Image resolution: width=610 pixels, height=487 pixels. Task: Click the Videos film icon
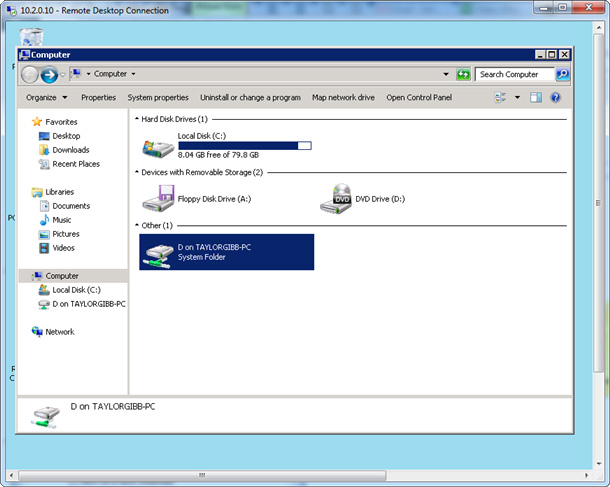pyautogui.click(x=44, y=248)
